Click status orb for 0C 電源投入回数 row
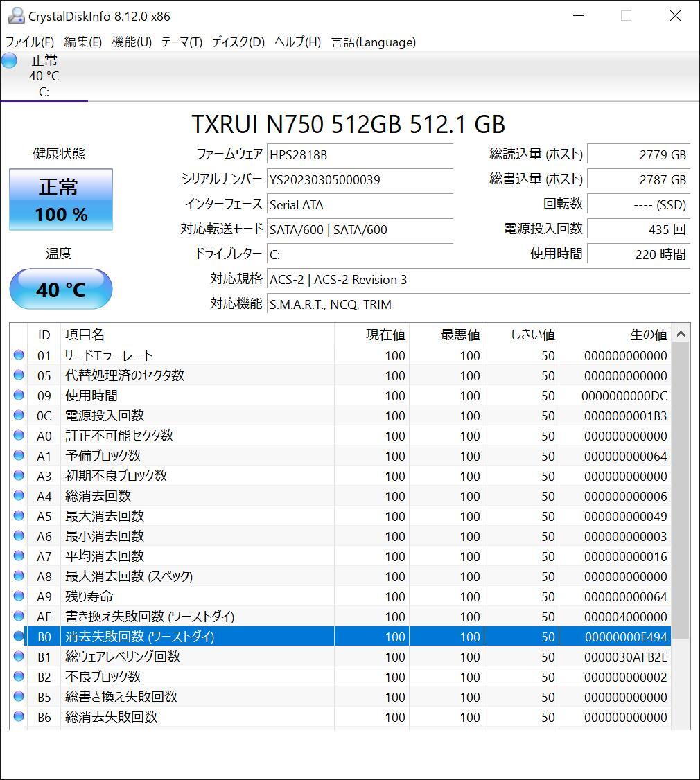Image resolution: width=700 pixels, height=780 pixels. [19, 415]
